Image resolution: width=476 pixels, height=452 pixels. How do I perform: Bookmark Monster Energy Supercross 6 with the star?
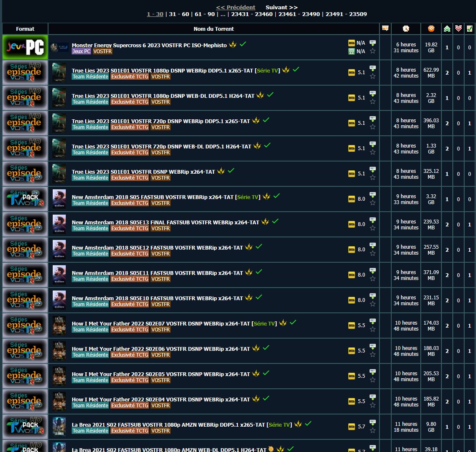click(x=372, y=51)
